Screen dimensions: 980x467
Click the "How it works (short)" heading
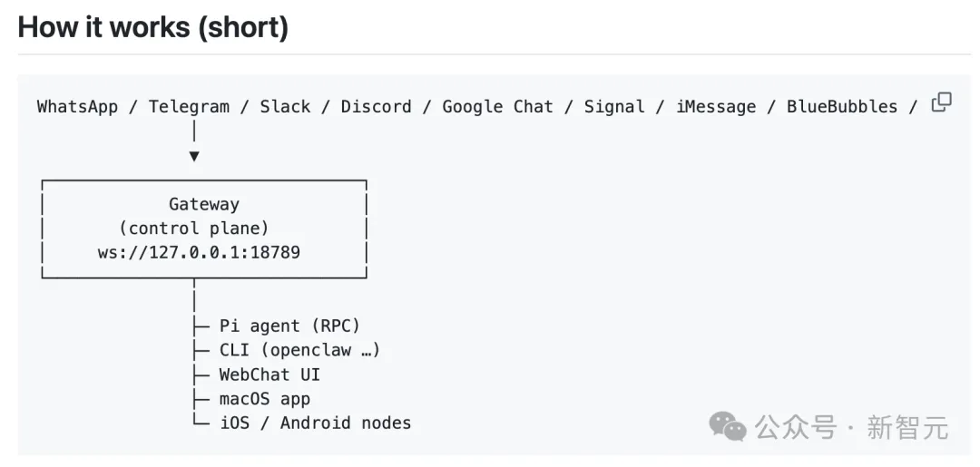point(152,27)
